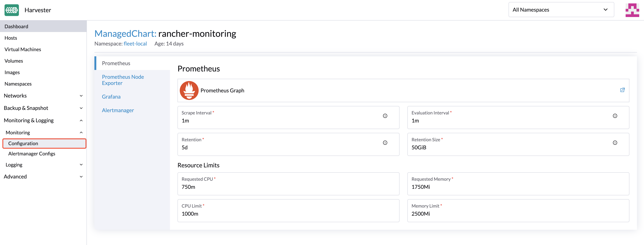Image resolution: width=644 pixels, height=245 pixels.
Task: Expand the Logging submenu chevron
Action: [x=81, y=165]
